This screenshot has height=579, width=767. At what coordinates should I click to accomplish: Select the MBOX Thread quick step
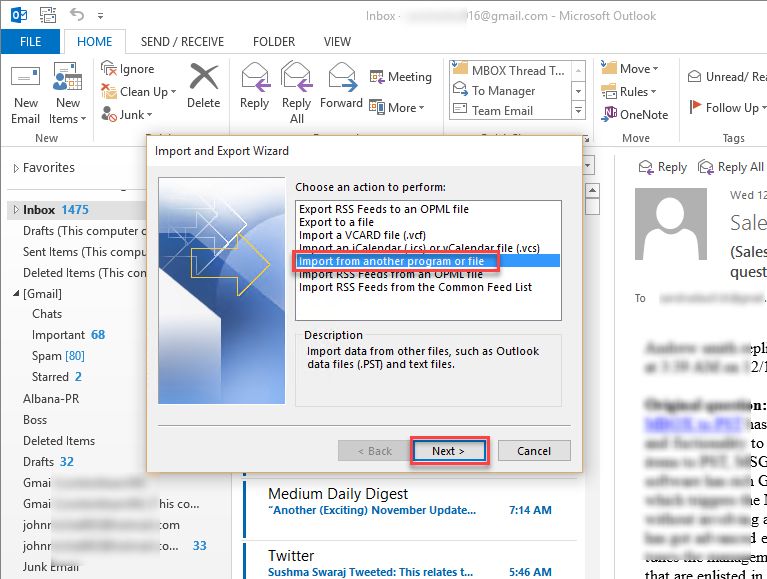[x=509, y=70]
